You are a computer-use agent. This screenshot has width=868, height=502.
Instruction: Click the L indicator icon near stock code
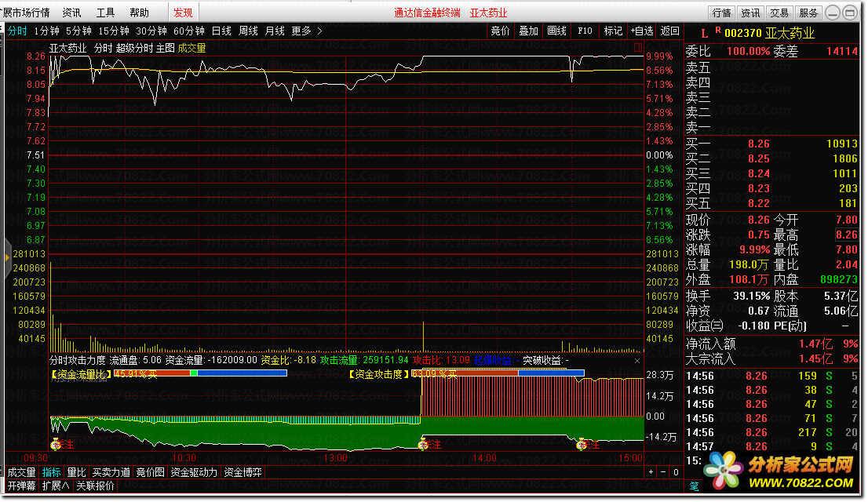(x=704, y=34)
